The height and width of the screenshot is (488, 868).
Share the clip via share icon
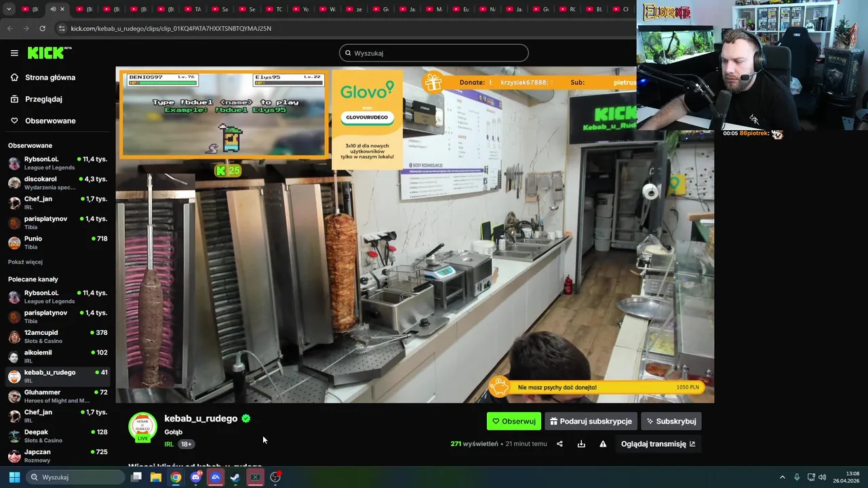(559, 444)
